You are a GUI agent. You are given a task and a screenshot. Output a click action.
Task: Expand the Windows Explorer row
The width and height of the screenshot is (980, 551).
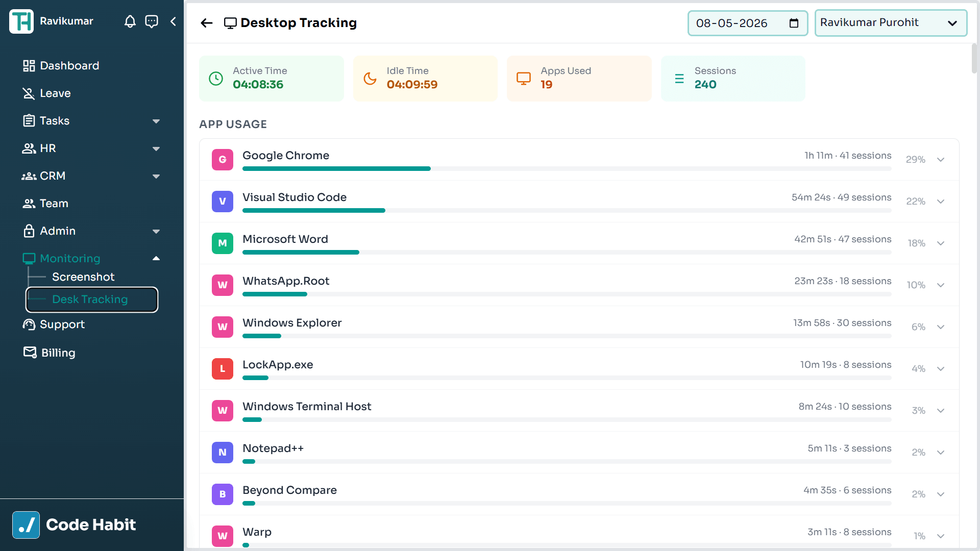click(941, 327)
